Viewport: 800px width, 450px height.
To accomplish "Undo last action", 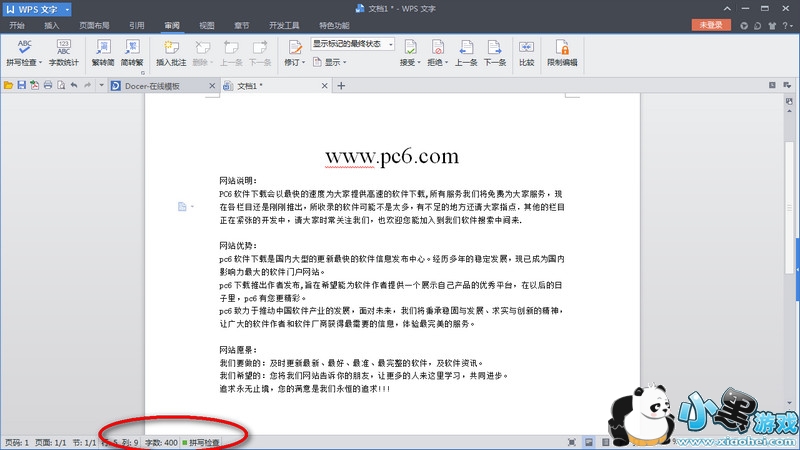I will pos(74,85).
